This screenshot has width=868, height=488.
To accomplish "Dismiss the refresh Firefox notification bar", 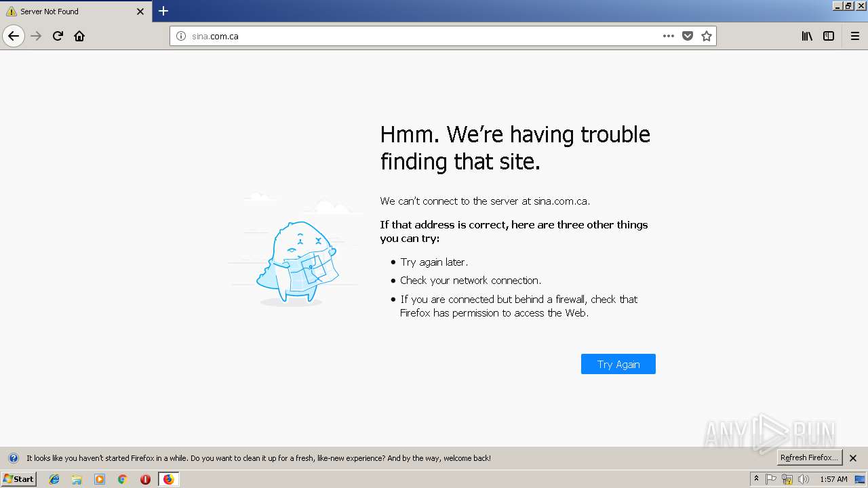I will pos(853,458).
